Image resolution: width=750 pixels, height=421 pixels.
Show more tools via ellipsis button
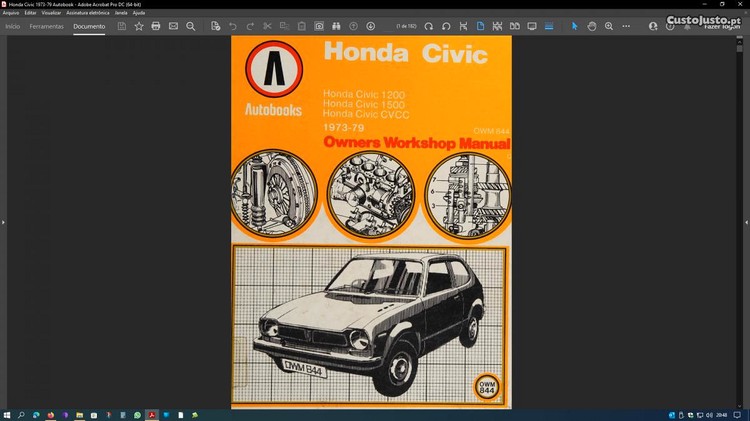[625, 26]
